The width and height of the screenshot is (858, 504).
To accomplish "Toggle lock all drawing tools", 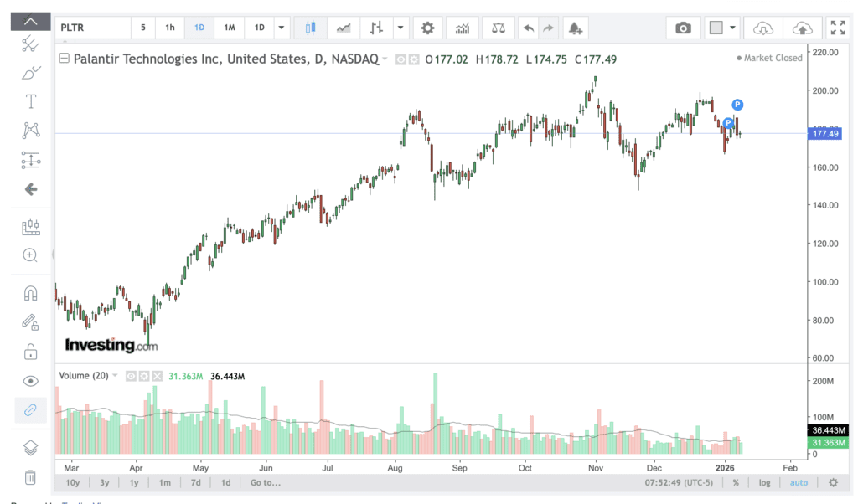I will [31, 351].
